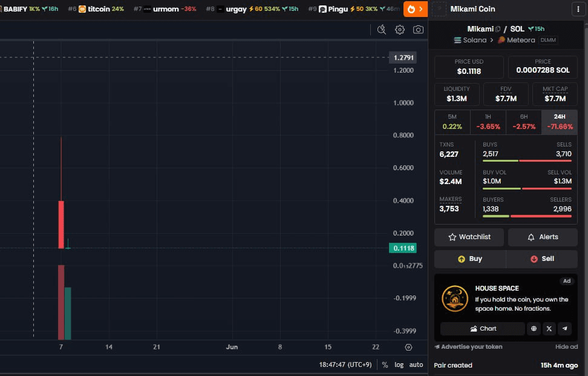Click the TXNS value 6,227
This screenshot has width=588, height=376.
pos(449,154)
